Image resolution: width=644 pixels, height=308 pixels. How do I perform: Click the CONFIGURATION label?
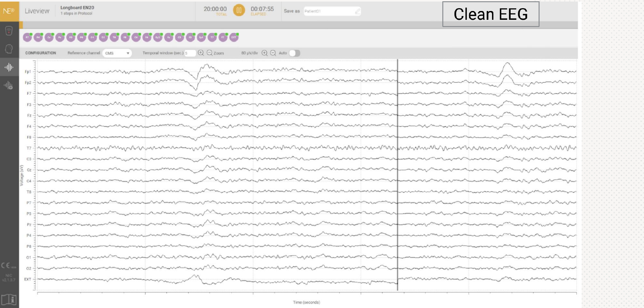(41, 53)
